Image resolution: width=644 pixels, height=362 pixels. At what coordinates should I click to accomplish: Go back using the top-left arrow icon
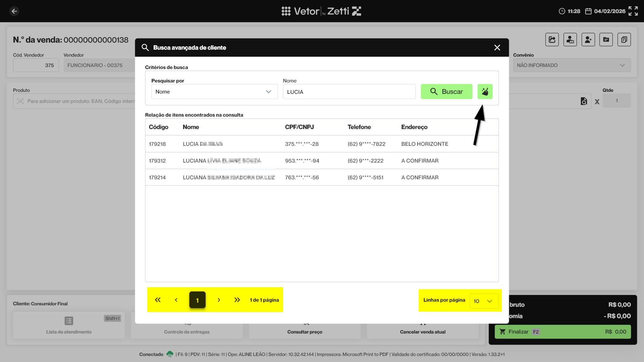[x=14, y=11]
